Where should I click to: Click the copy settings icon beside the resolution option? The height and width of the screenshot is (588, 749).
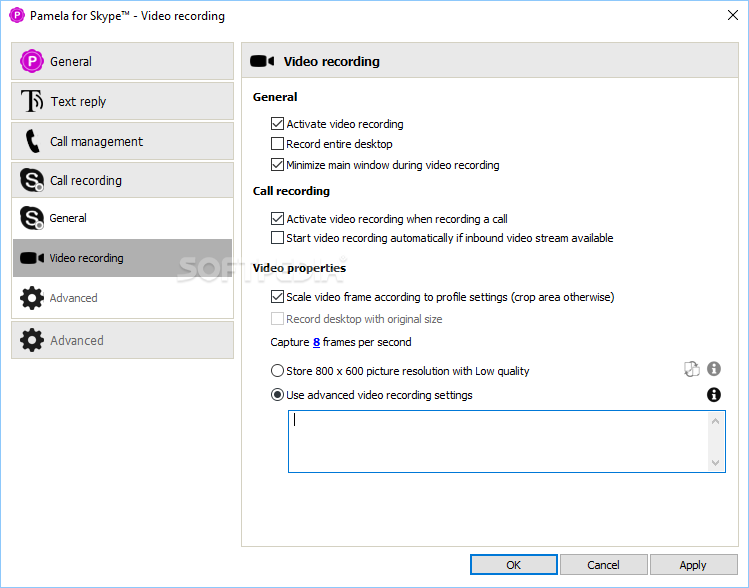(x=692, y=369)
